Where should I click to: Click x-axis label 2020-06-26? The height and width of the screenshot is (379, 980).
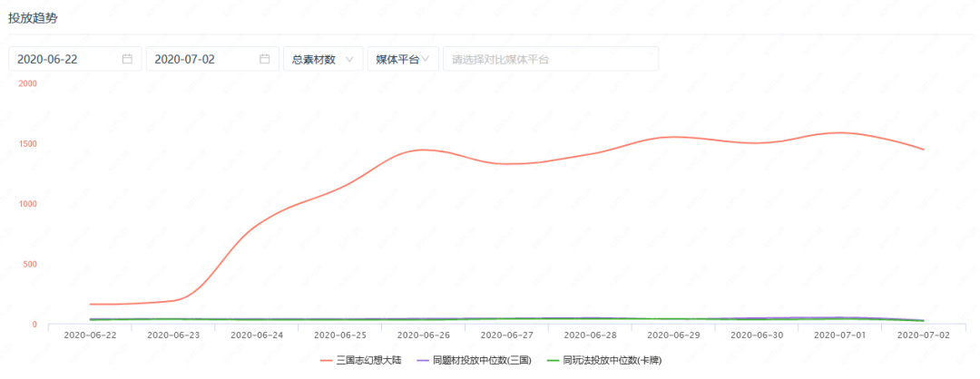point(423,335)
